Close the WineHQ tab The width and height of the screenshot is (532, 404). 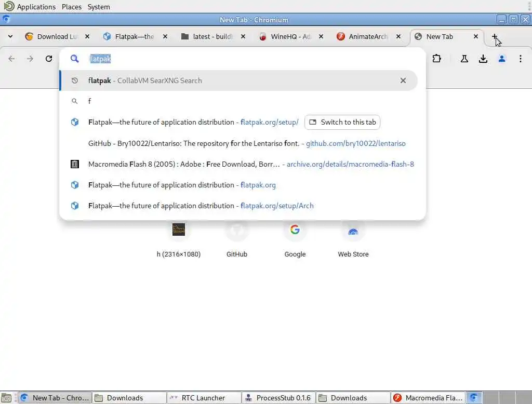321,36
